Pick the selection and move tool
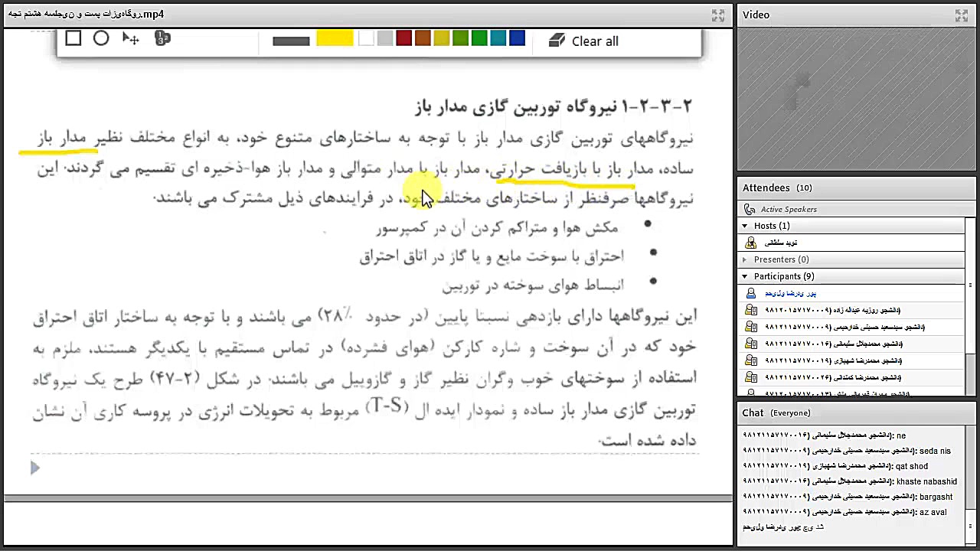This screenshot has width=980, height=551. [x=130, y=38]
